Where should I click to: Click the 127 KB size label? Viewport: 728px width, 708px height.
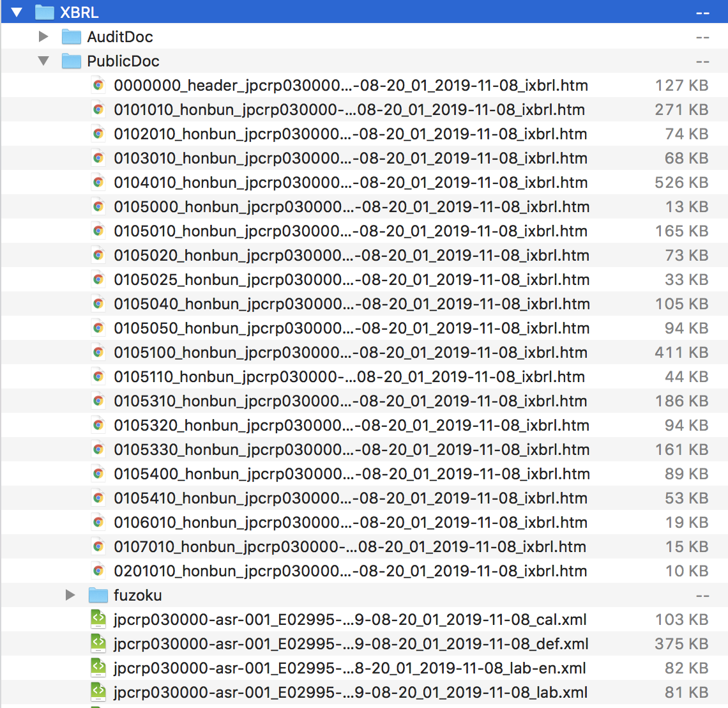click(681, 85)
